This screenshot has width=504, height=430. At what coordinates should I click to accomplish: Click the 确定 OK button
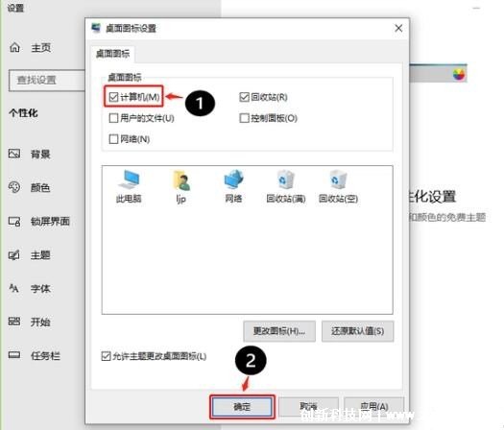coord(242,407)
